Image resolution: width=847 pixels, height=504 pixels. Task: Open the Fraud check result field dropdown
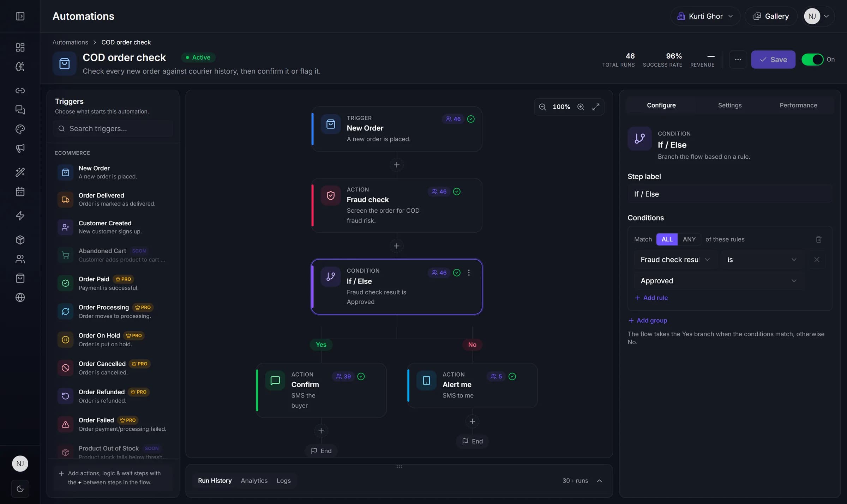click(x=675, y=260)
